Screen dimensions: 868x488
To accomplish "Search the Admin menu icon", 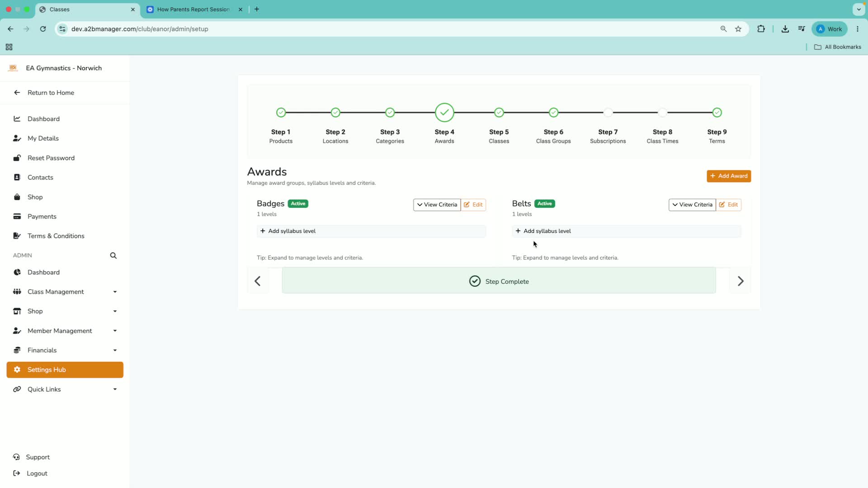I will [113, 256].
